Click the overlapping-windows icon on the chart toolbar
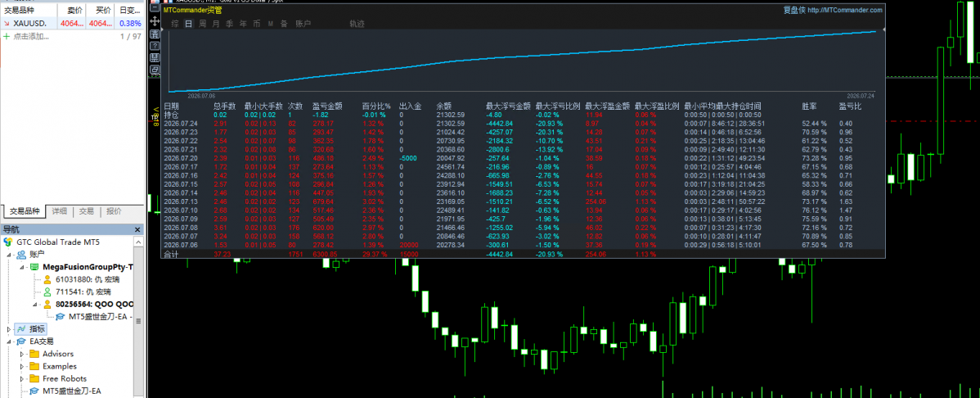 coord(155,70)
